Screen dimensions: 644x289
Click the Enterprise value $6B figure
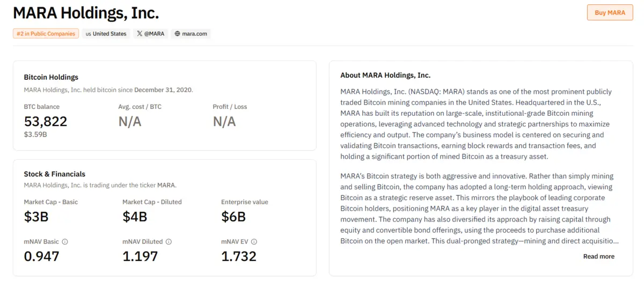click(x=233, y=217)
